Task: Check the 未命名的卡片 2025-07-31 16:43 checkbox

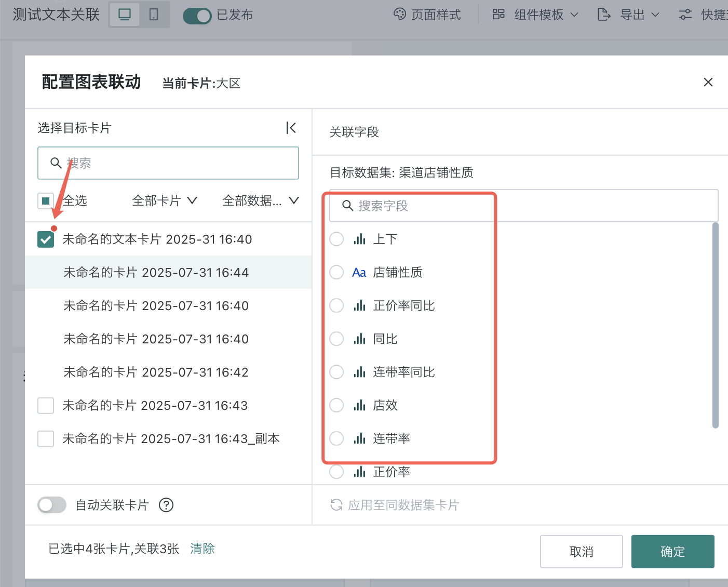Action: click(46, 405)
